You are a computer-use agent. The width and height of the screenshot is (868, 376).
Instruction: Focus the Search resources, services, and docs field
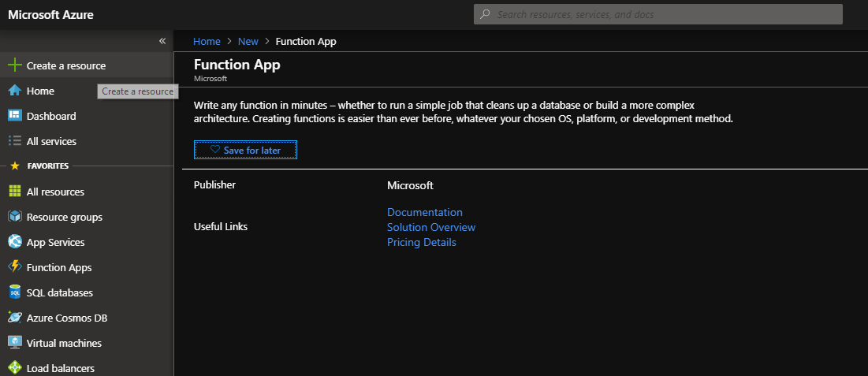tap(658, 14)
